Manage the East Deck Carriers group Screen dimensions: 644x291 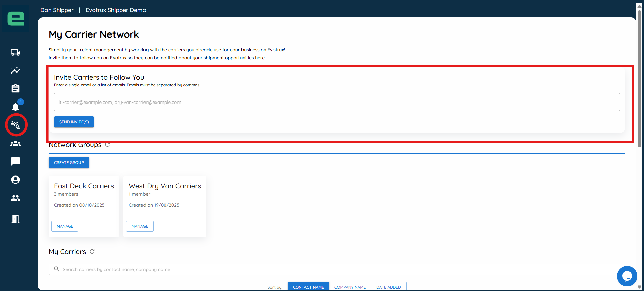click(65, 226)
